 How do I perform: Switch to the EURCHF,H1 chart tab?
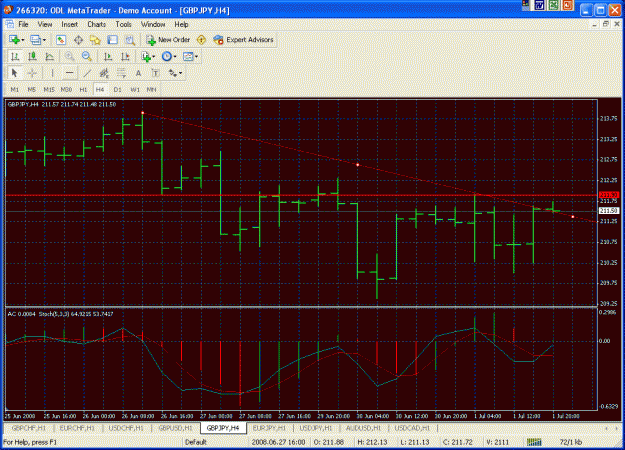[x=77, y=428]
